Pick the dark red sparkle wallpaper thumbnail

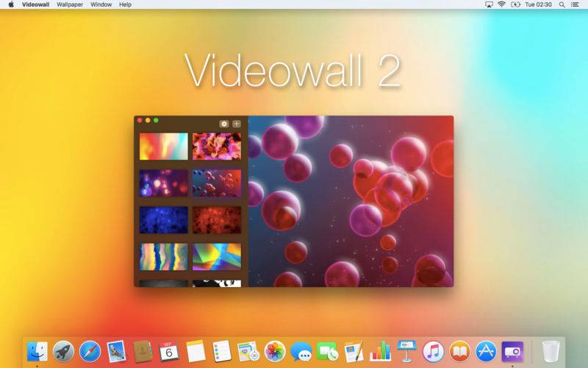(217, 220)
